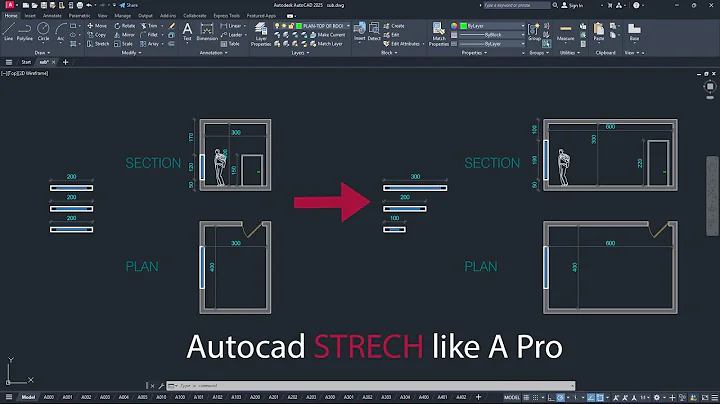
Task: Activate the Stretch command
Action: 98,44
